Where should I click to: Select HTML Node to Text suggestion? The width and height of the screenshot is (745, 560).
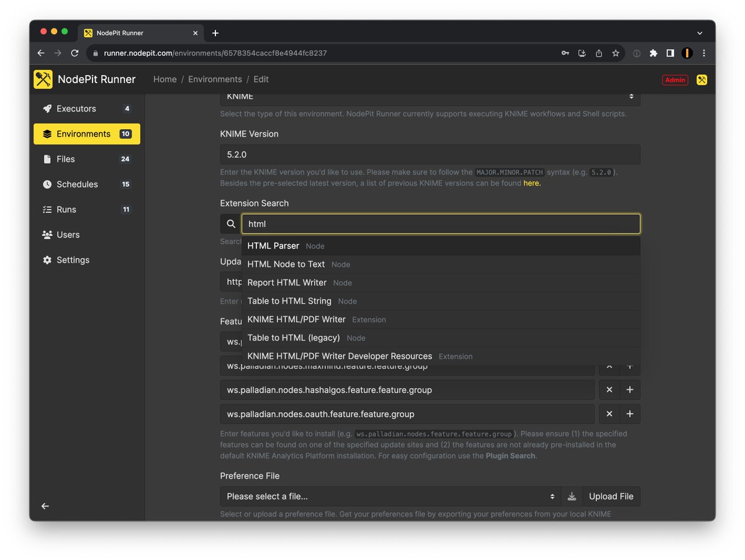[x=441, y=264]
